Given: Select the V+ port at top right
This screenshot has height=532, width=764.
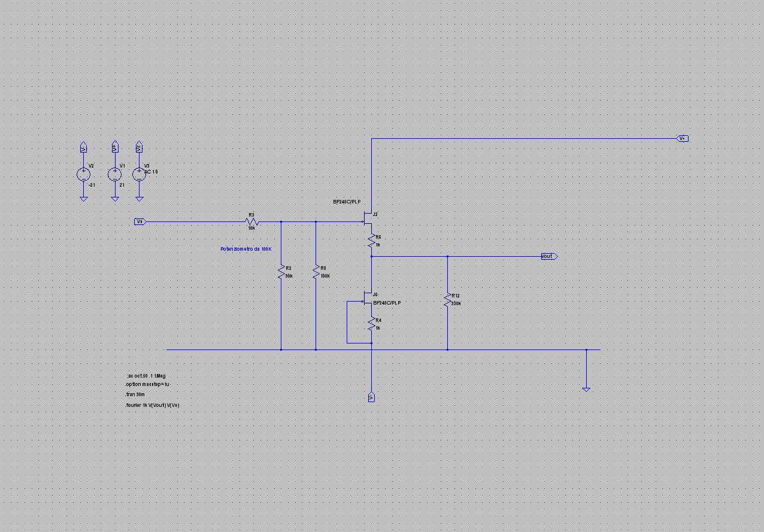Looking at the screenshot, I should tap(682, 138).
